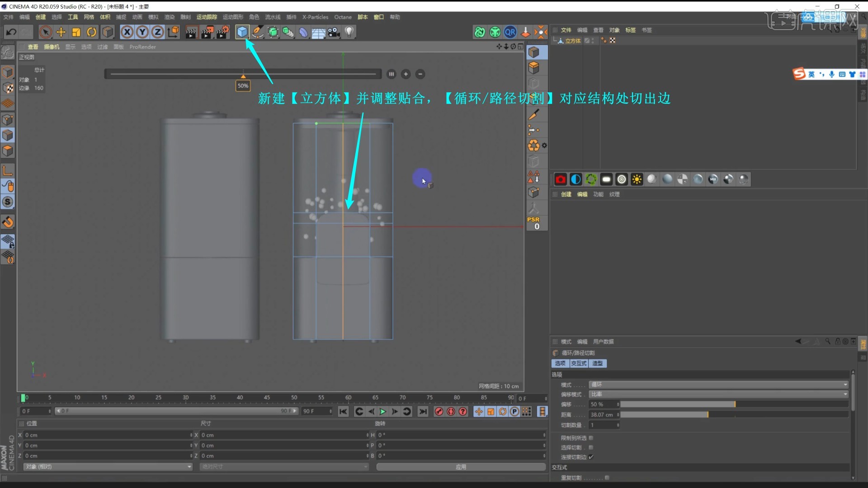This screenshot has width=868, height=488.
Task: Open the X-Particles menu in the menu bar
Action: 315,17
